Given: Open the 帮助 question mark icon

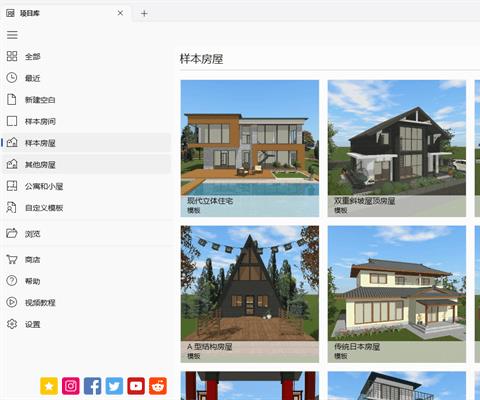Looking at the screenshot, I should pos(12,281).
